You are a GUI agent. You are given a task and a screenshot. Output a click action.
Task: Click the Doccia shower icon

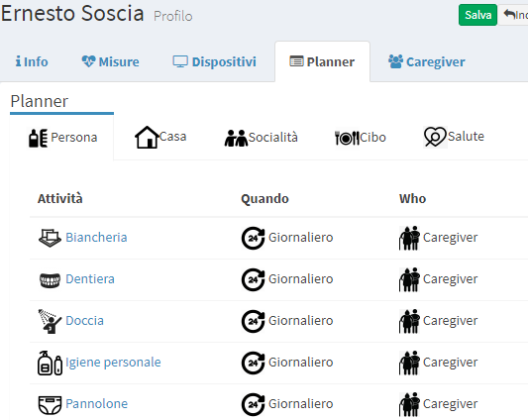click(x=50, y=322)
